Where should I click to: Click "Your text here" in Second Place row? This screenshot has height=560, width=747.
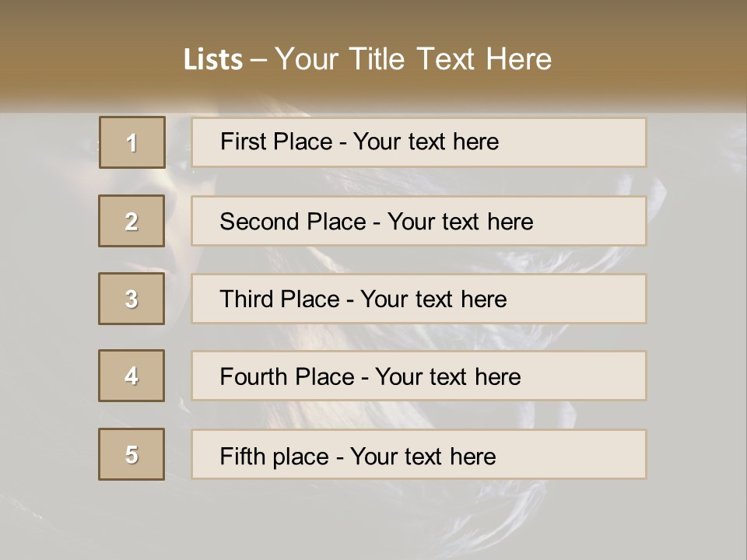pos(460,222)
